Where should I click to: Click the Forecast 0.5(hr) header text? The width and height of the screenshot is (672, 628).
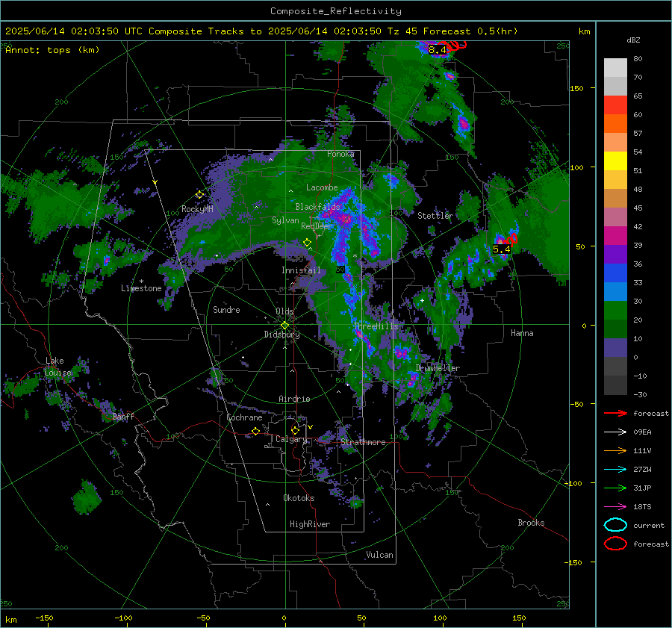click(470, 31)
